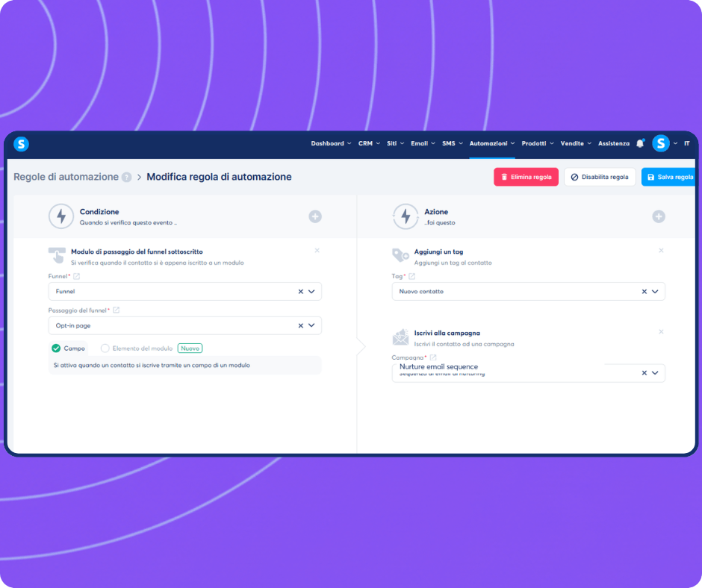Click the Azione lightning bolt icon
The image size is (702, 588).
(406, 216)
